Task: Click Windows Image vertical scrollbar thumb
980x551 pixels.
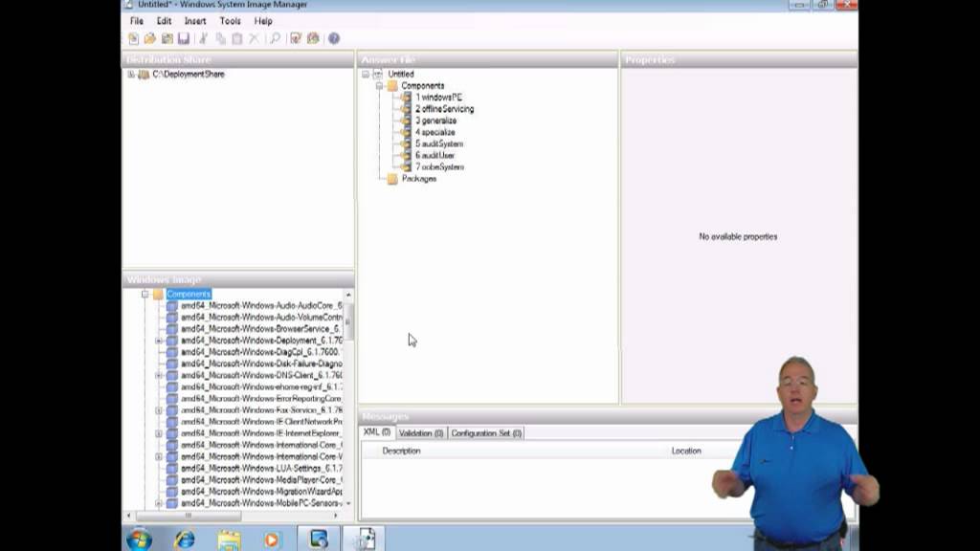Action: tap(348, 321)
